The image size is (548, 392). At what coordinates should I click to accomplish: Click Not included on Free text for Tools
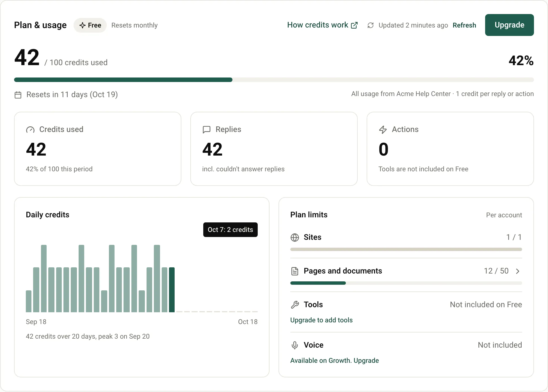486,305
